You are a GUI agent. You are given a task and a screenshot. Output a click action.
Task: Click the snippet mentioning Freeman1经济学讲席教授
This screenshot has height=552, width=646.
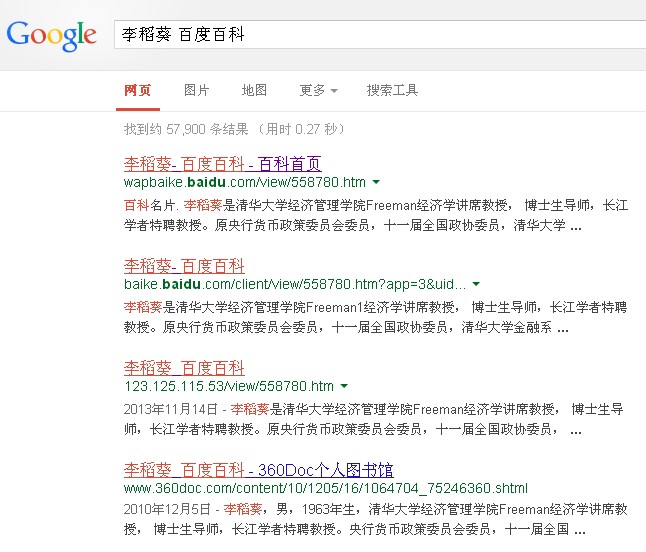(376, 317)
